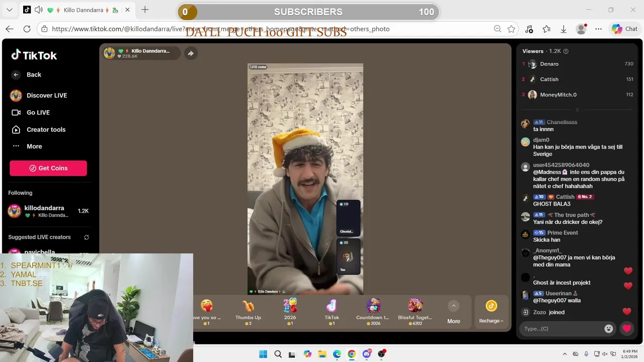Click _Anonym1_ chat username

547,250
